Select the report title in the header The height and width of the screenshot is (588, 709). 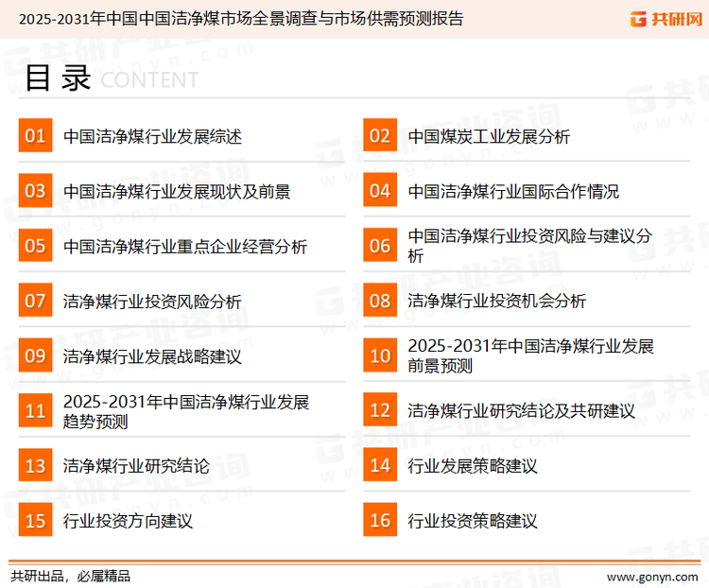(241, 19)
